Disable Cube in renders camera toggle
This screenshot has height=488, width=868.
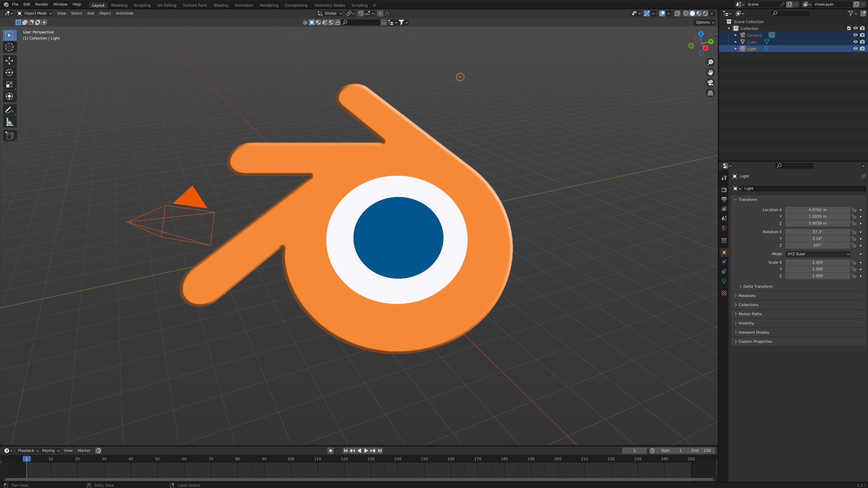coord(862,42)
